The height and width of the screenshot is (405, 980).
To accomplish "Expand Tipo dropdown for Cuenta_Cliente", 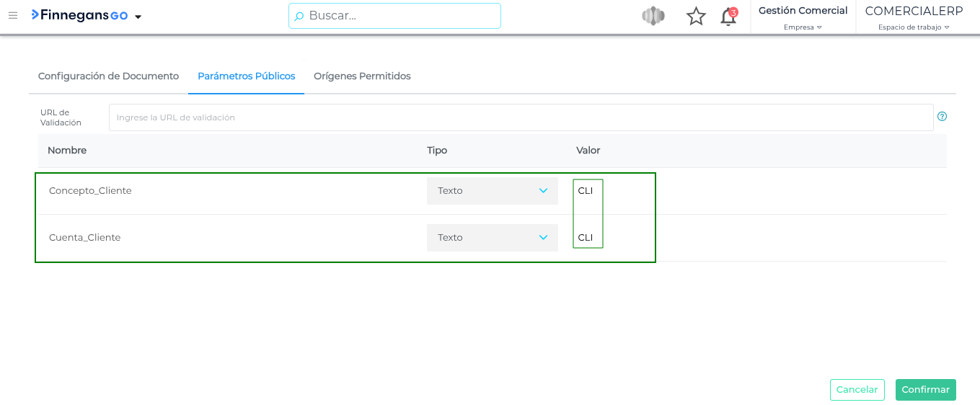I will [x=493, y=238].
